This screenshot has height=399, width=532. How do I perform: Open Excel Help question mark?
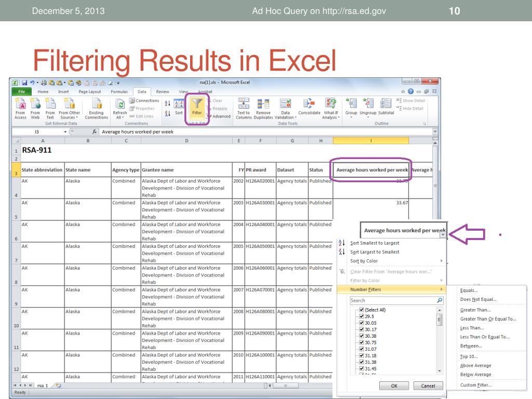coord(410,91)
